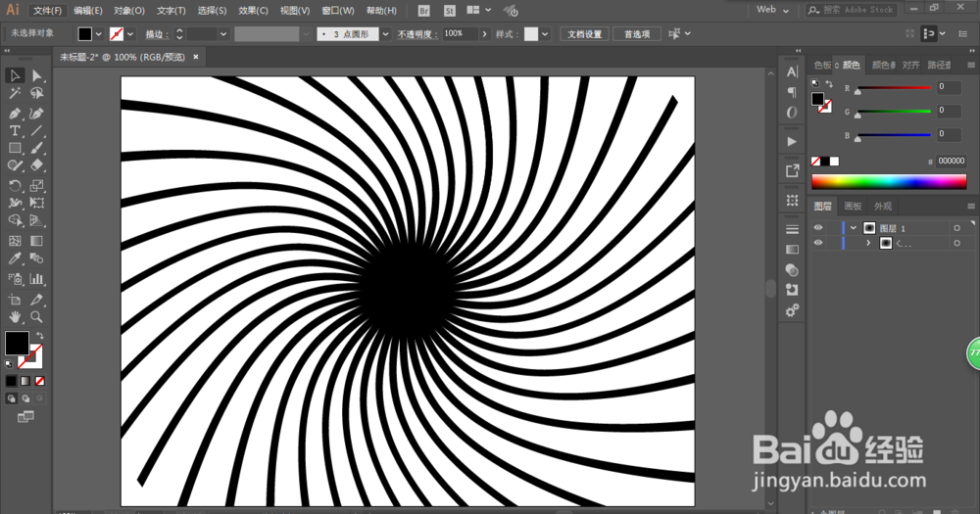Select the Gradient tool in toolbox

37,241
